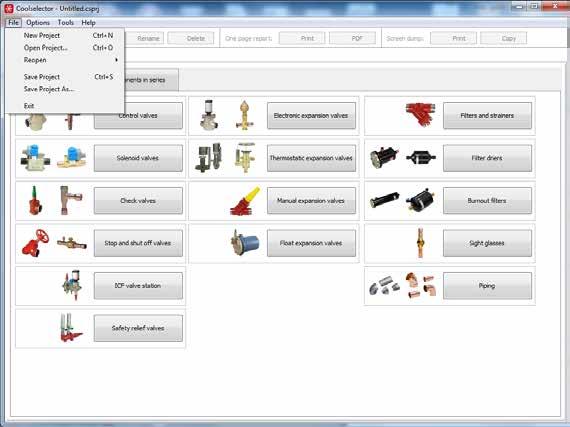This screenshot has width=570, height=427.
Task: Click the black filter drier icon
Action: click(385, 158)
